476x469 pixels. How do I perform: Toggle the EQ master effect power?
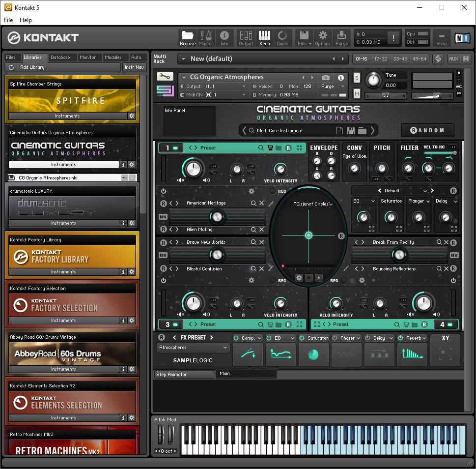(x=269, y=338)
